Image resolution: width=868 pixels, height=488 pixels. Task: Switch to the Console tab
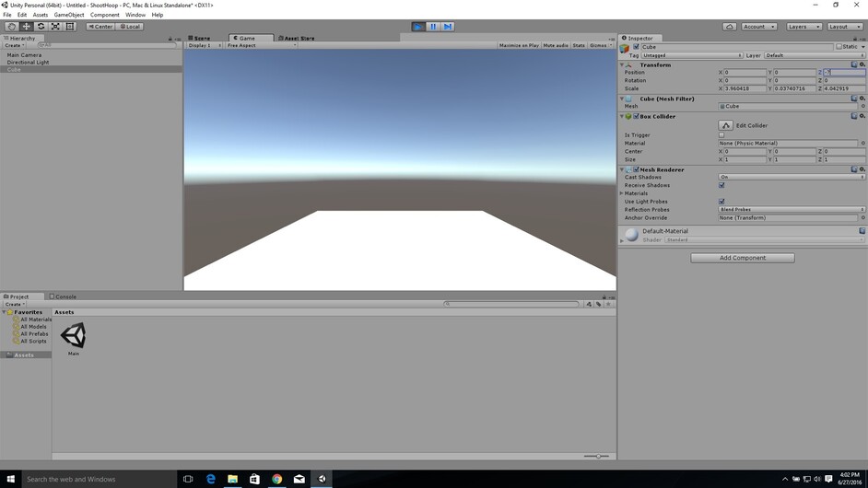(x=63, y=296)
